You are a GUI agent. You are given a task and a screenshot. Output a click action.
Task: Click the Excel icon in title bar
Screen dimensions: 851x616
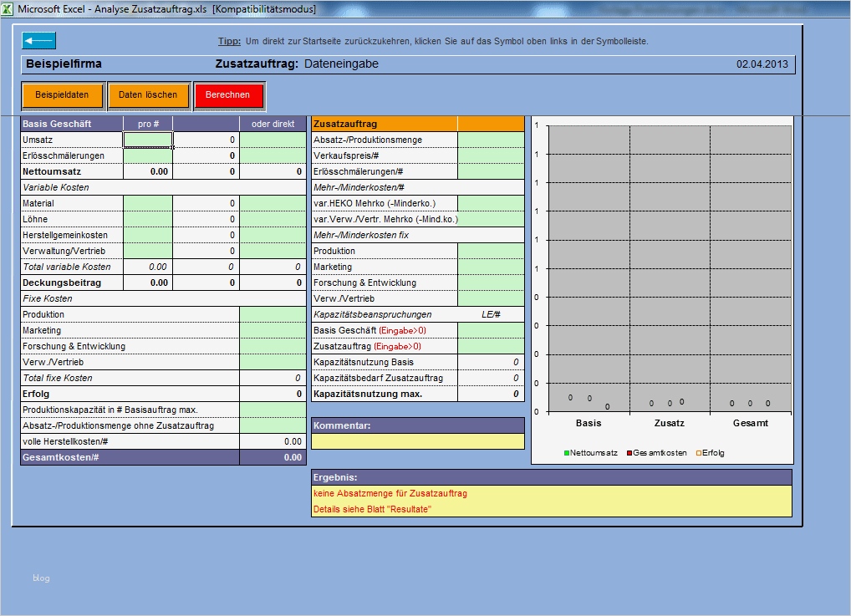pyautogui.click(x=7, y=8)
